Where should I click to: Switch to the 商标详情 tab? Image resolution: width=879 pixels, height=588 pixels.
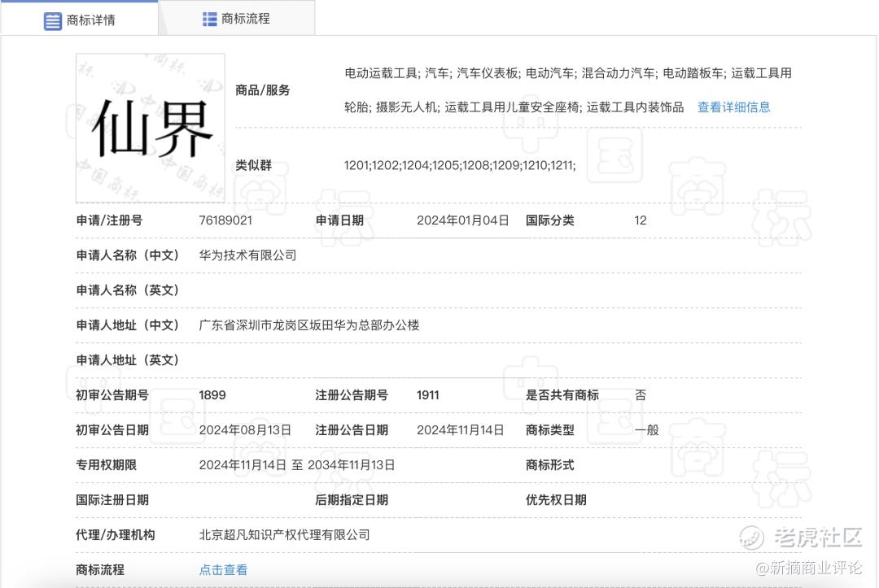(x=80, y=20)
